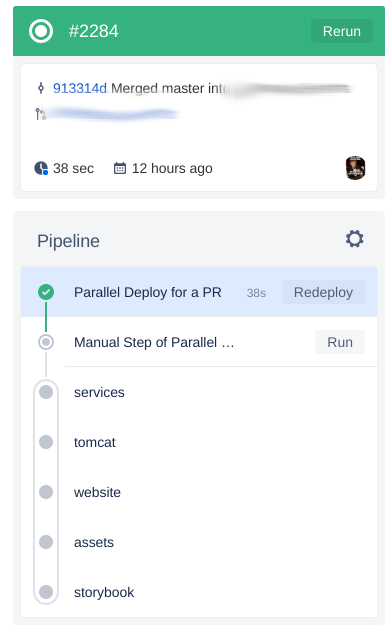This screenshot has width=390, height=631.
Task: Run the Manual Step
Action: [x=340, y=342]
